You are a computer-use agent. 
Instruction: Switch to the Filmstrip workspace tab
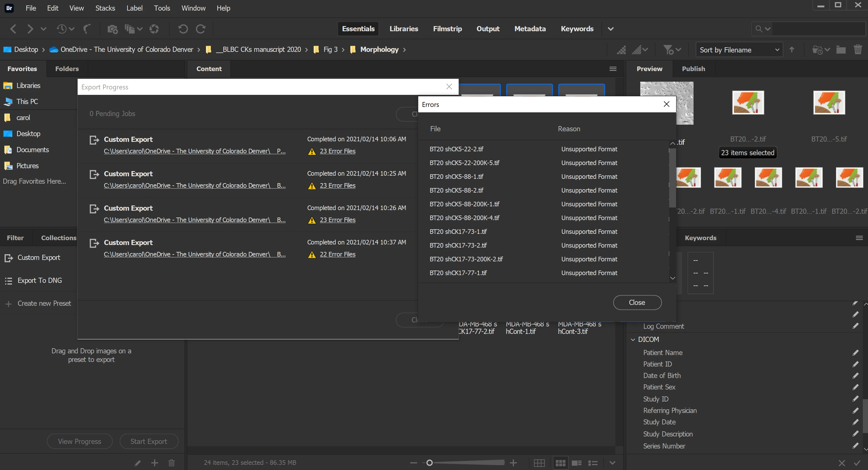(447, 29)
